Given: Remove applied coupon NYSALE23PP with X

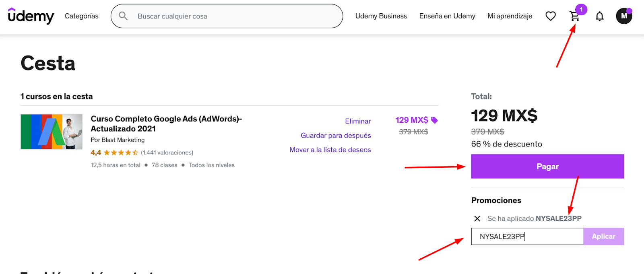Looking at the screenshot, I should pyautogui.click(x=477, y=218).
